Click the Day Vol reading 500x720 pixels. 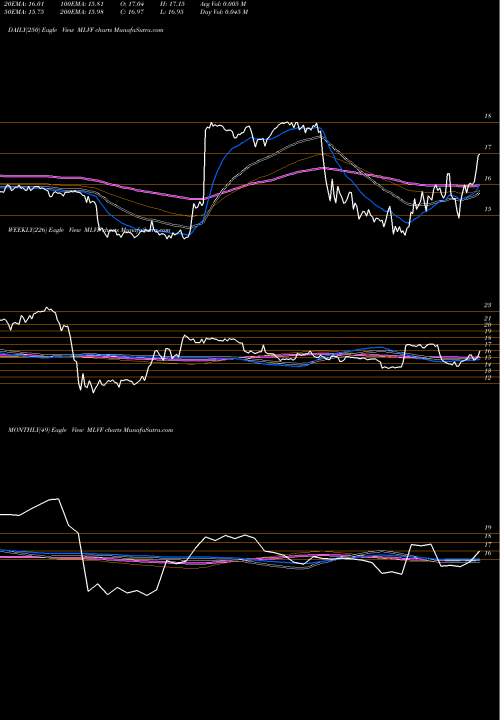(224, 12)
